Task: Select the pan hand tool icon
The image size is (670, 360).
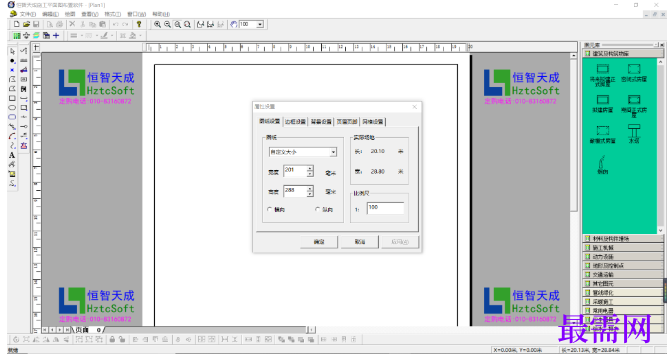Action: (233, 24)
